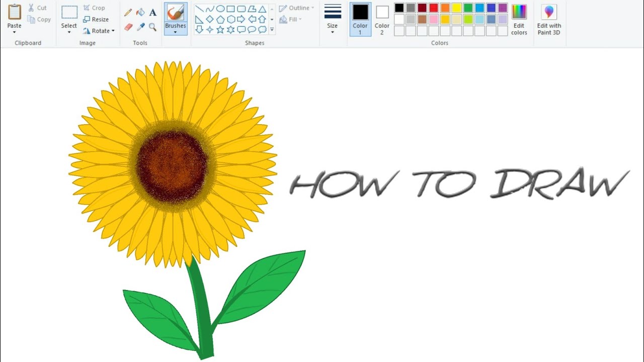Choose the Up arrow shape
Screen dimensions: 644x362
[x=262, y=20]
